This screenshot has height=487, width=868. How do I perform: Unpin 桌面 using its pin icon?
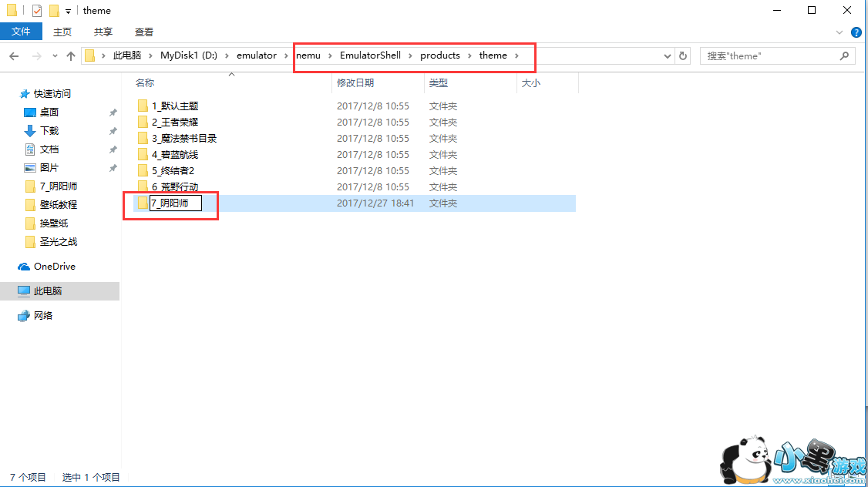tap(113, 113)
